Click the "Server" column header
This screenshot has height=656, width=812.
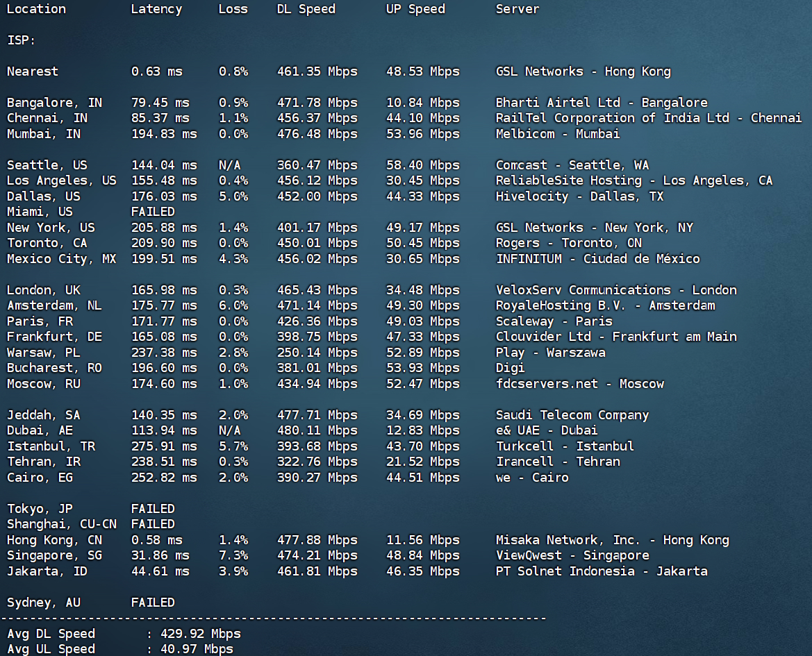coord(517,9)
